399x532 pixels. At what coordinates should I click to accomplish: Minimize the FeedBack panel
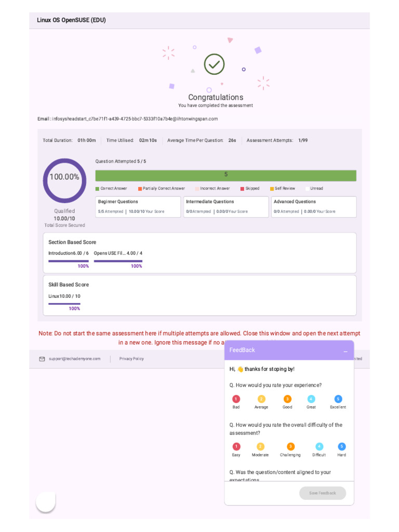coord(345,352)
